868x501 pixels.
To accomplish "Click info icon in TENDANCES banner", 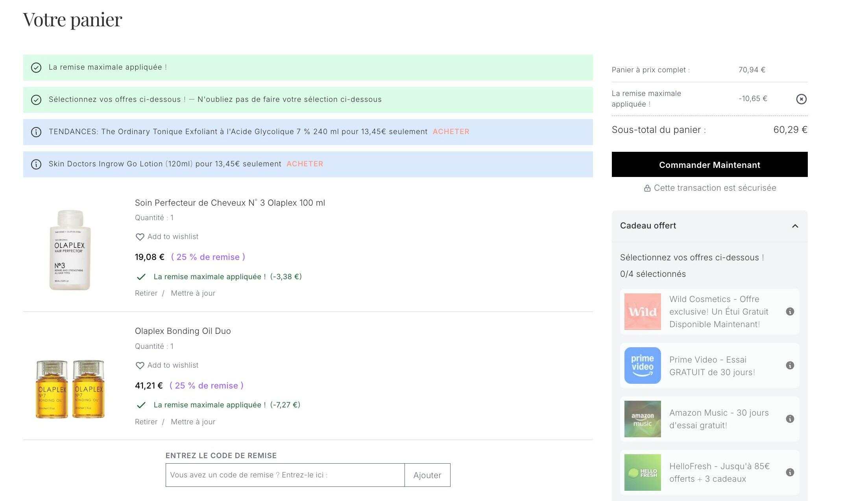I will 36,132.
